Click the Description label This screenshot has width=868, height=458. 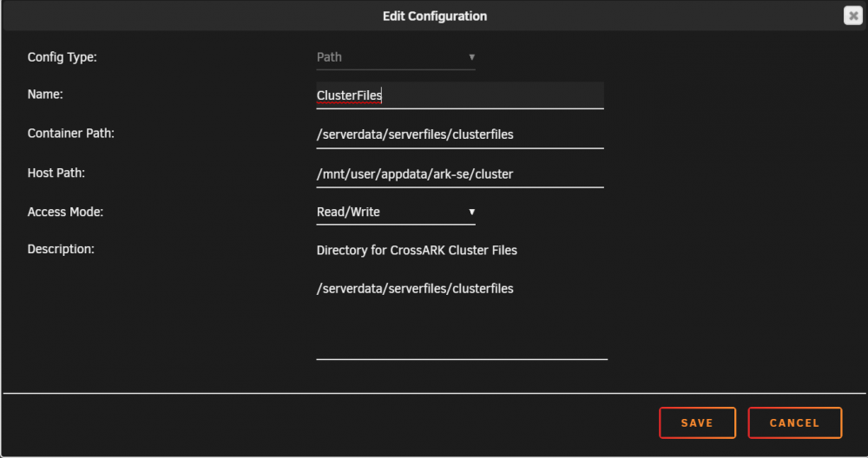click(x=61, y=250)
